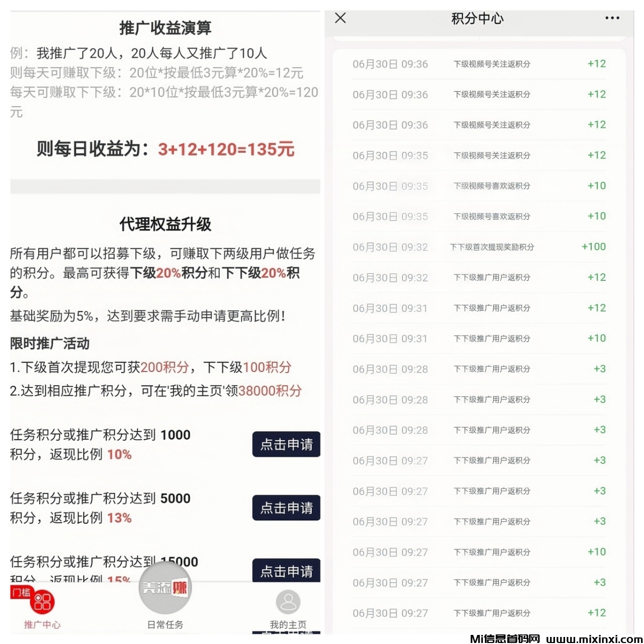The width and height of the screenshot is (644, 644).
Task: Tap the 200积分 first-withdrawal reward text
Action: (x=165, y=367)
